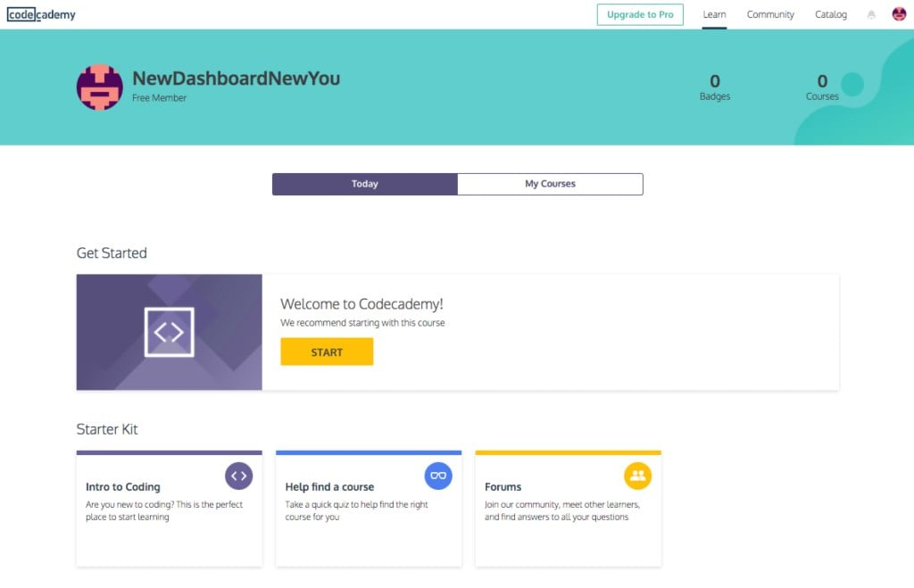The height and width of the screenshot is (588, 914).
Task: Click the purple course thumbnail with code icon
Action: pyautogui.click(x=170, y=332)
